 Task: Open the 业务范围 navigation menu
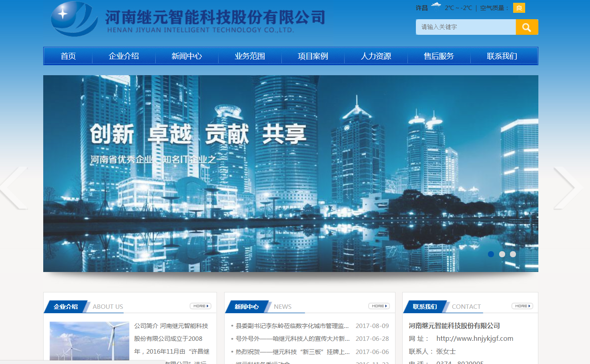(x=249, y=56)
